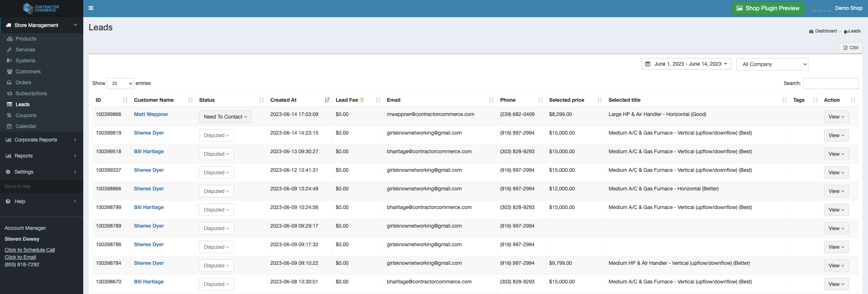Click the Customers people icon

tap(10, 71)
